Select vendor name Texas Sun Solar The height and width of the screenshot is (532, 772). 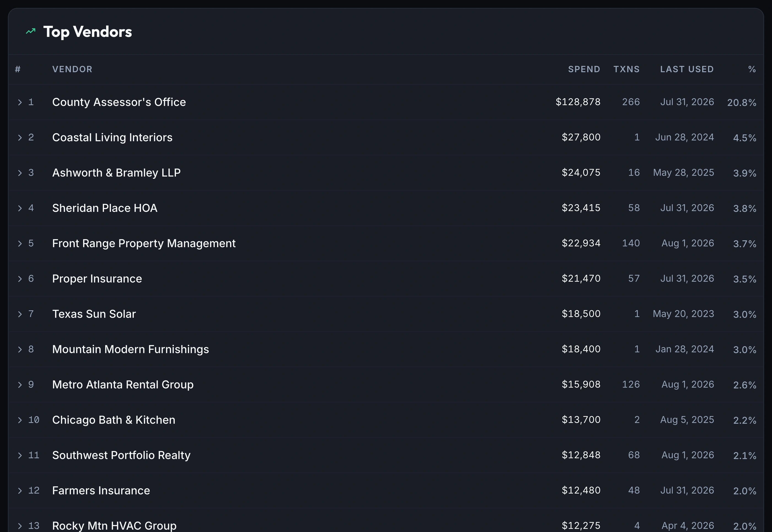[94, 314]
